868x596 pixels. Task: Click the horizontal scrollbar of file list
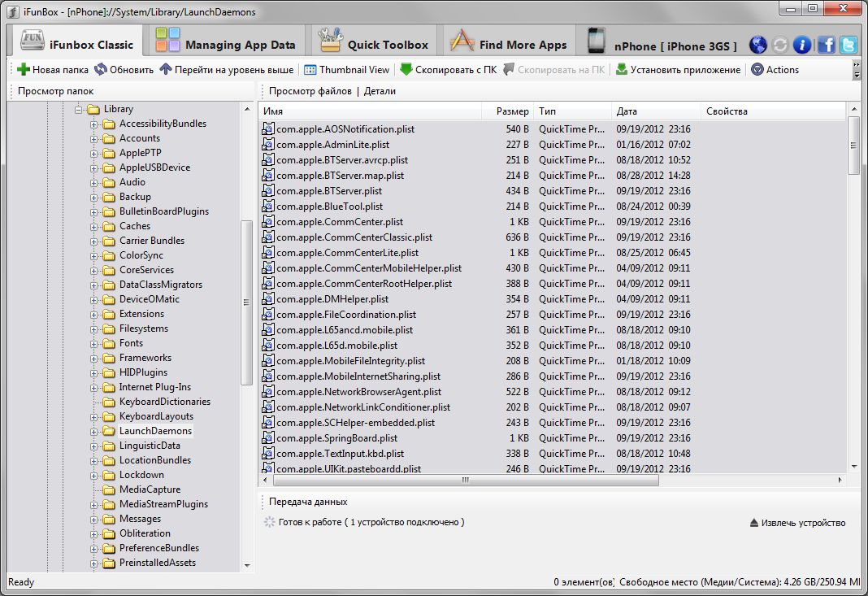466,481
